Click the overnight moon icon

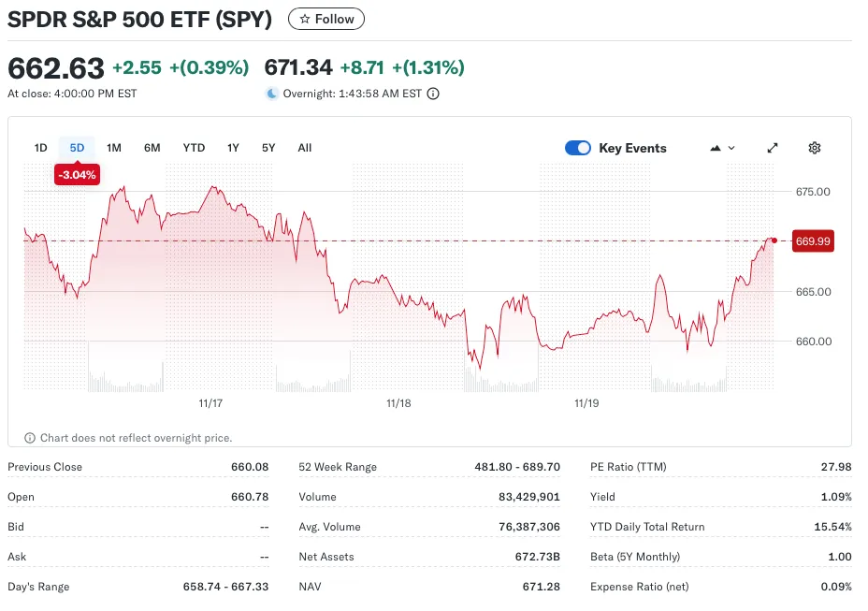click(272, 94)
